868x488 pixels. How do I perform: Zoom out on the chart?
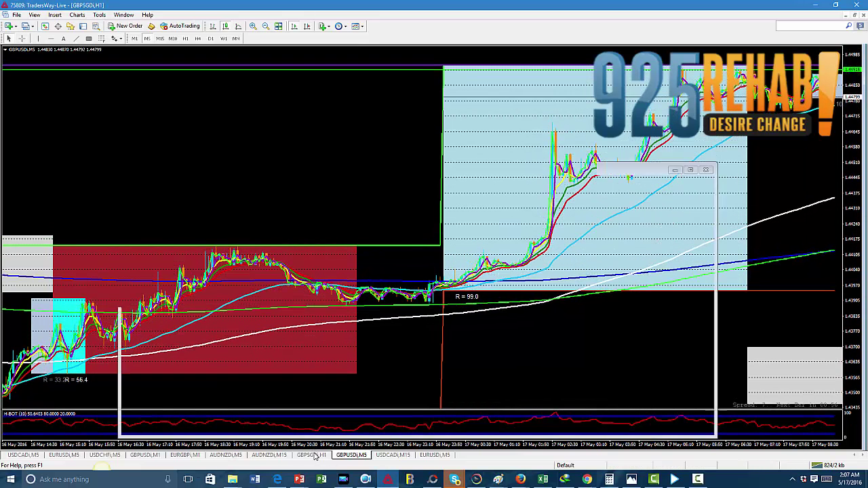[x=266, y=26]
